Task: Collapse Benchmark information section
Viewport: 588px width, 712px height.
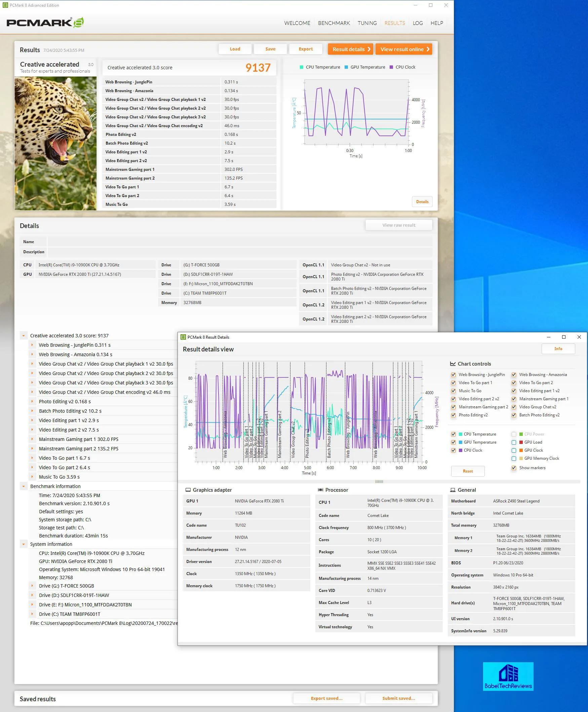Action: pos(24,487)
